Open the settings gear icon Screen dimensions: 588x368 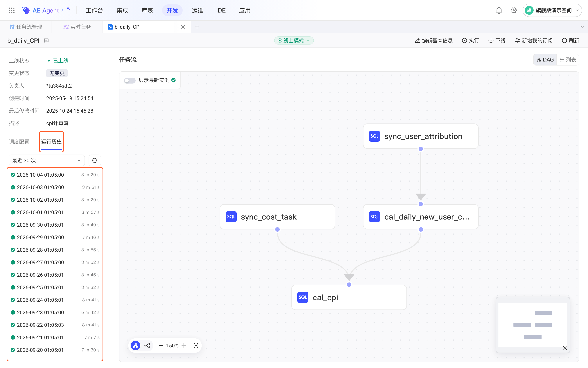(514, 10)
